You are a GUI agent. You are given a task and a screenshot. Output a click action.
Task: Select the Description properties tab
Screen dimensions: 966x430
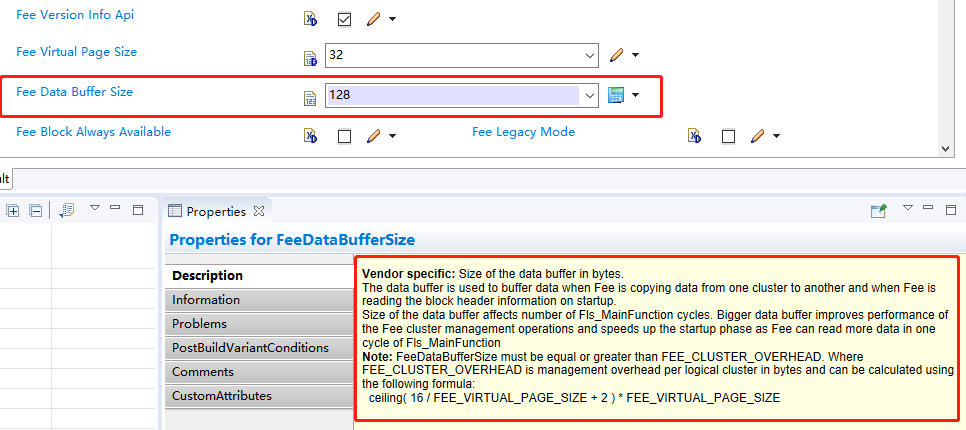[259, 275]
